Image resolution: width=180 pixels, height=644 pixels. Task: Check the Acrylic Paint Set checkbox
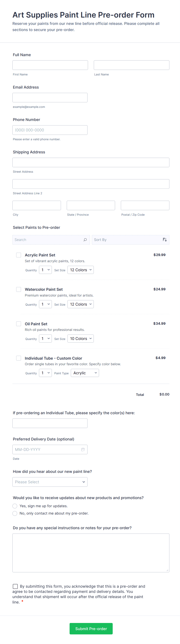click(x=19, y=255)
